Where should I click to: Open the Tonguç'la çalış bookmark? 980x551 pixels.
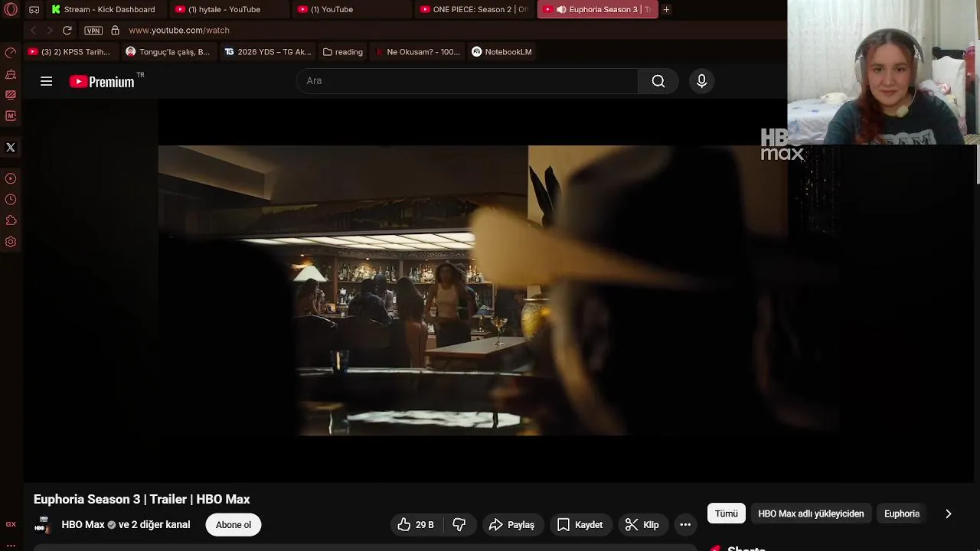click(x=168, y=52)
